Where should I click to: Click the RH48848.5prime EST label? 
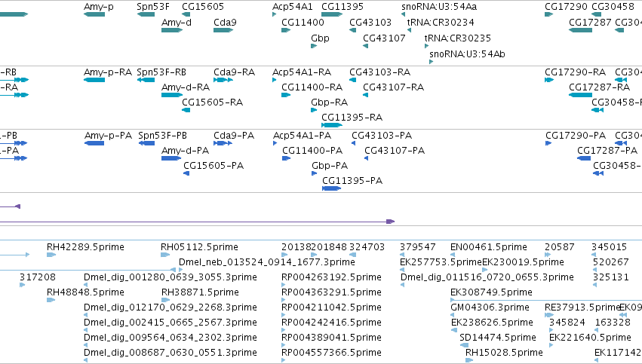pos(85,292)
